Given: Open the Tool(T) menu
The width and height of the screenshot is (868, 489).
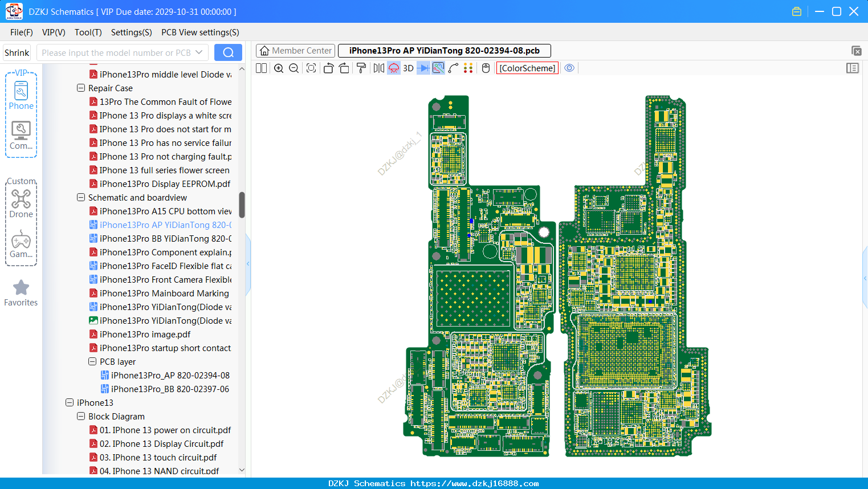Looking at the screenshot, I should (x=88, y=32).
